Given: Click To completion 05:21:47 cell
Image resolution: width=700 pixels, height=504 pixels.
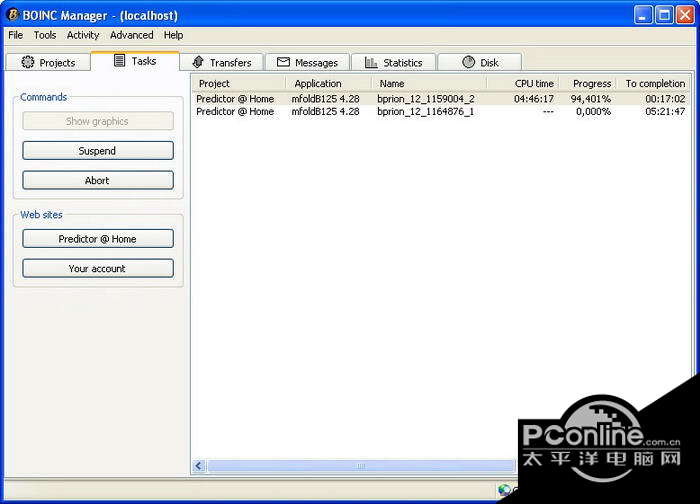Looking at the screenshot, I should pos(665,111).
